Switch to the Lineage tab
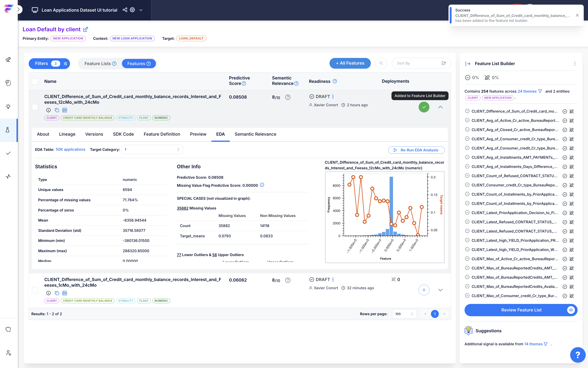 (x=67, y=134)
